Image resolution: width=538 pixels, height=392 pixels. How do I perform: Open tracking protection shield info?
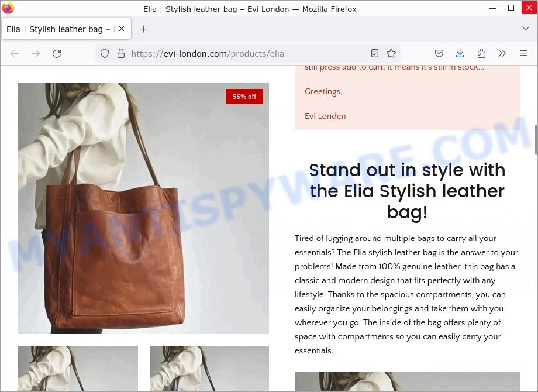[x=105, y=53]
